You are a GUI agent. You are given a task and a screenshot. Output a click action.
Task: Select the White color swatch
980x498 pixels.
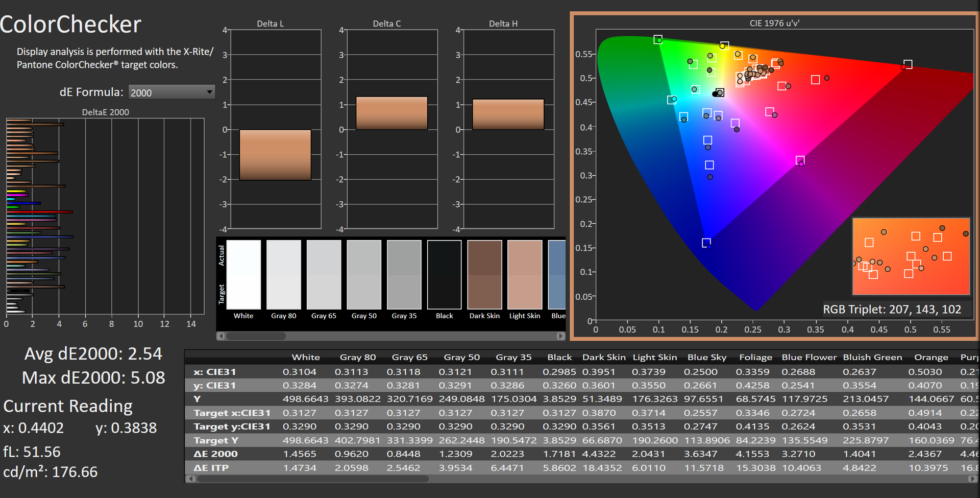click(243, 275)
